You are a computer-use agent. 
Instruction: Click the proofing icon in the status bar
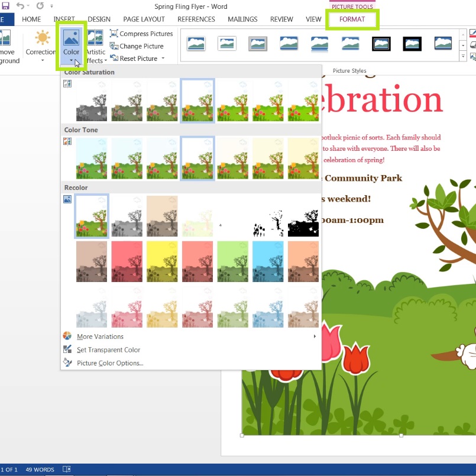[66, 469]
